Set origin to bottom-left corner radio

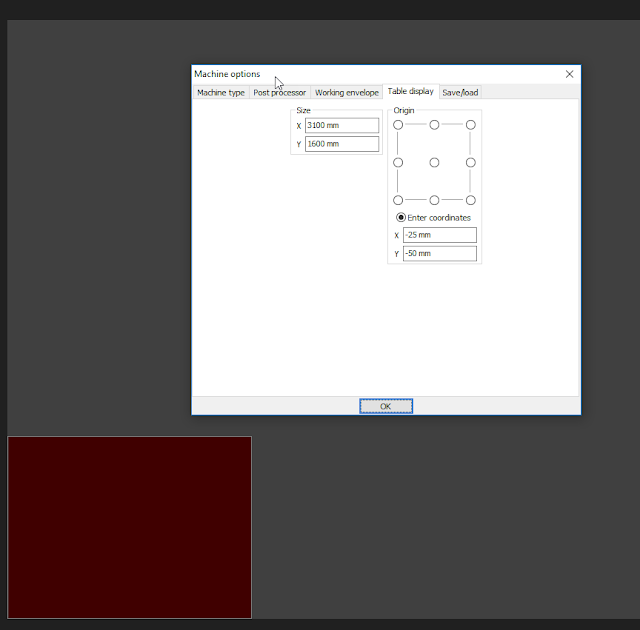click(398, 200)
